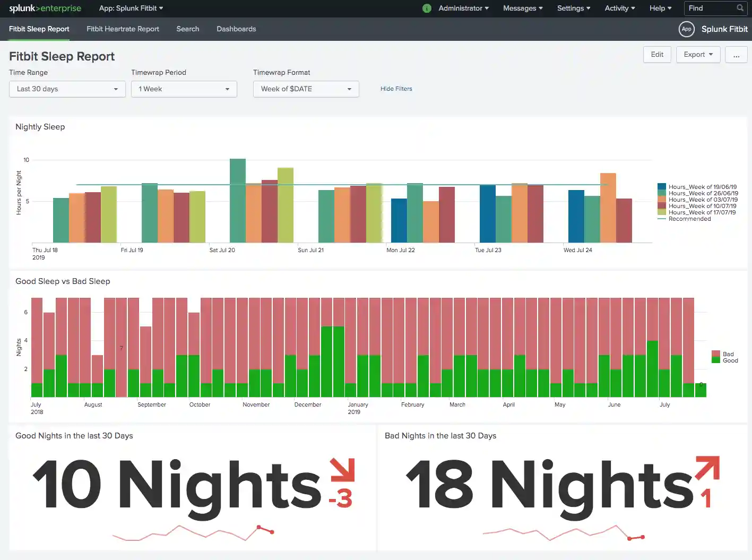Click the Find magnifier search icon

pyautogui.click(x=740, y=8)
